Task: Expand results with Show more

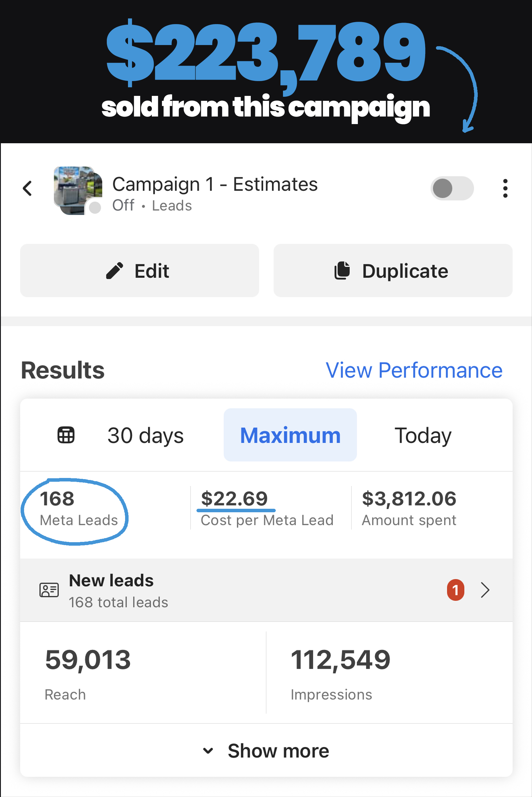Action: 278,751
